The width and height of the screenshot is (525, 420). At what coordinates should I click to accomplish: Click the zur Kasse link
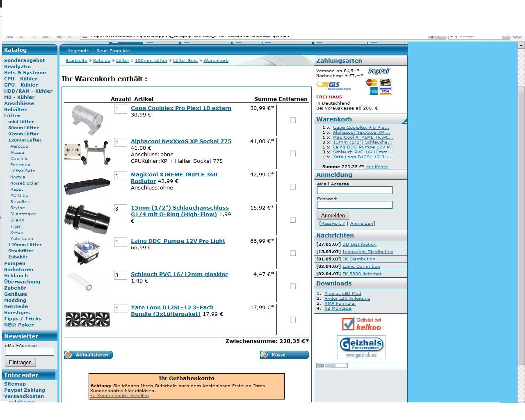click(x=377, y=167)
